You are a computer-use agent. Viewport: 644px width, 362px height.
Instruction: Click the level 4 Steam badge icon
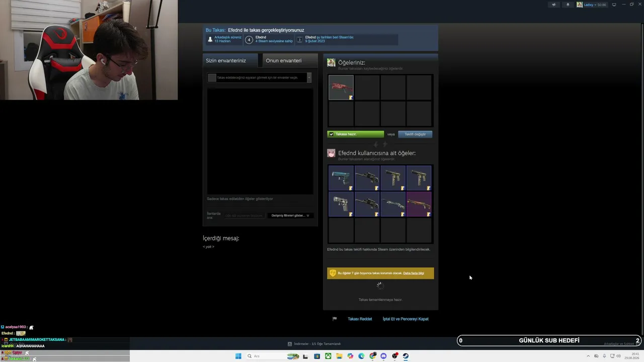tap(249, 40)
